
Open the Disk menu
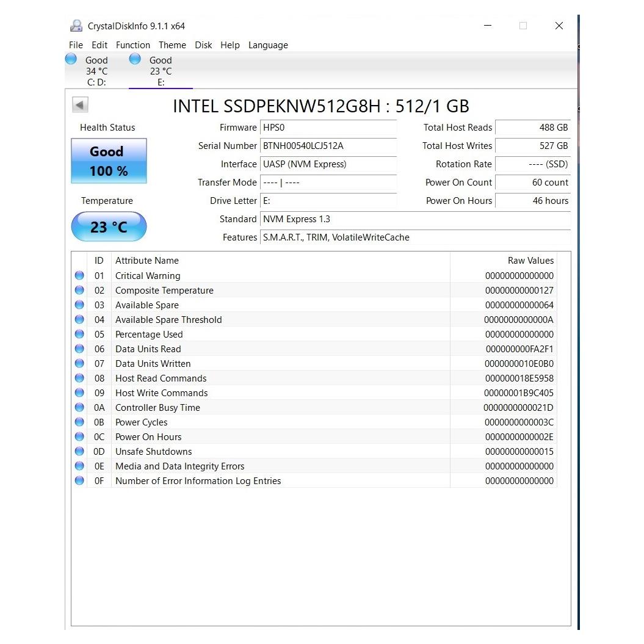[203, 45]
